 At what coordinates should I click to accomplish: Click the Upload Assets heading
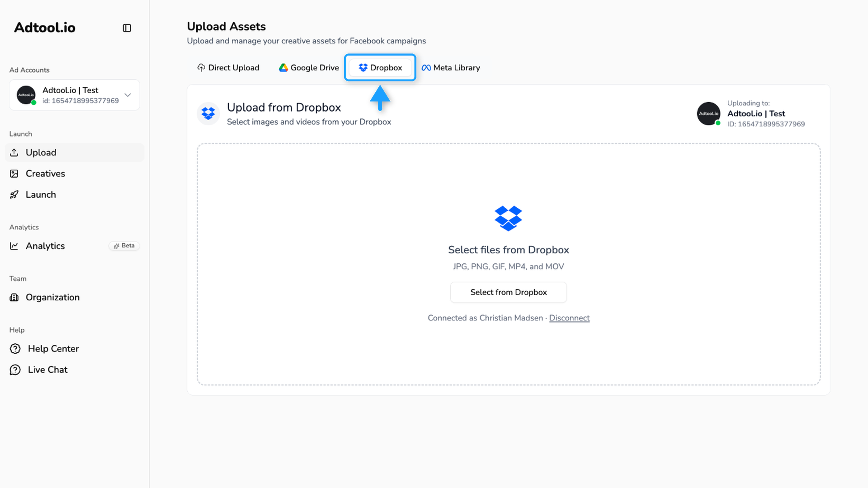click(x=226, y=27)
